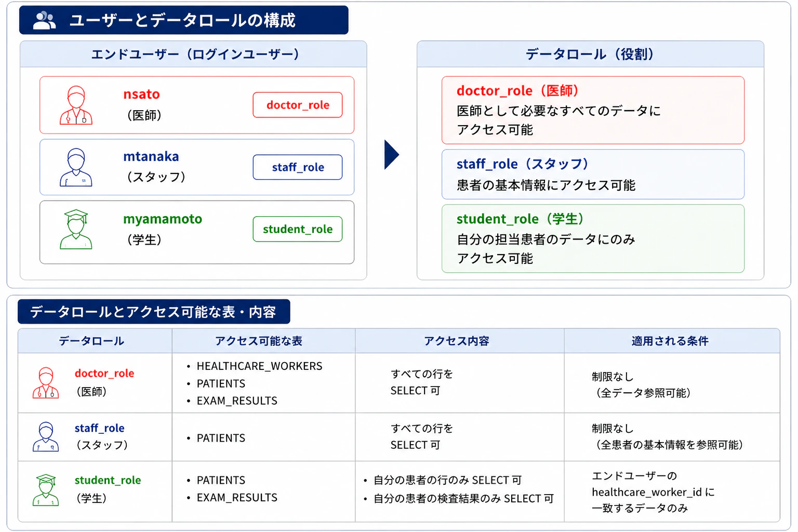
Task: Click （全患者の基本情報を参照可能） condition text
Action: [x=669, y=445]
